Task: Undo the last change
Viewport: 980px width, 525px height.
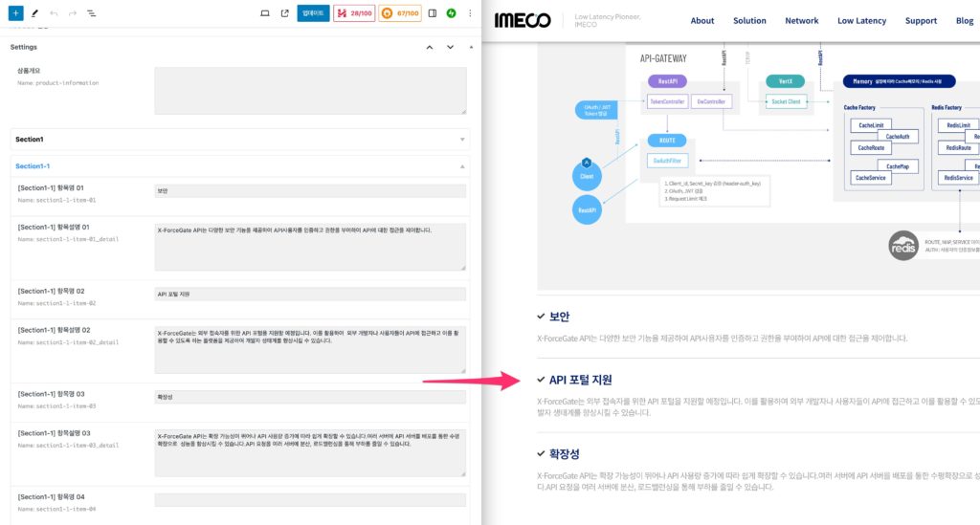Action: click(x=54, y=13)
